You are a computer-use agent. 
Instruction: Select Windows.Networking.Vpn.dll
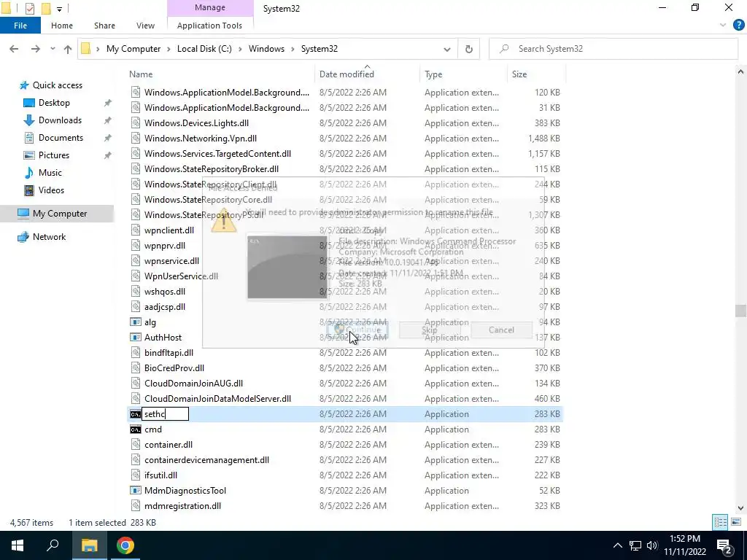[201, 139]
